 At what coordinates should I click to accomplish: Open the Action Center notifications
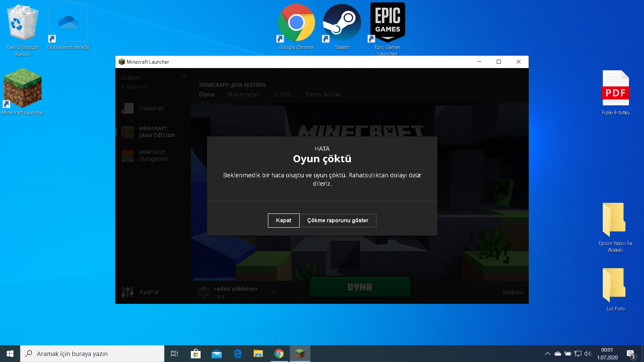pyautogui.click(x=631, y=354)
